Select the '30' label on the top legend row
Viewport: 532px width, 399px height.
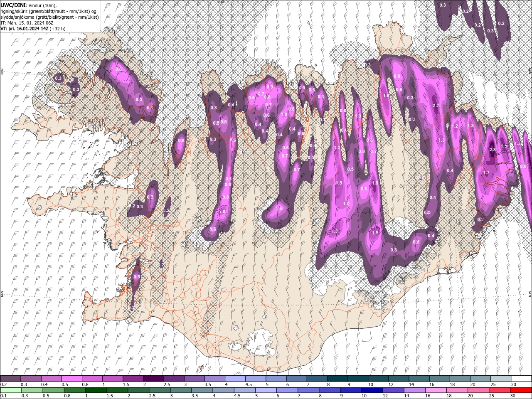513,384
